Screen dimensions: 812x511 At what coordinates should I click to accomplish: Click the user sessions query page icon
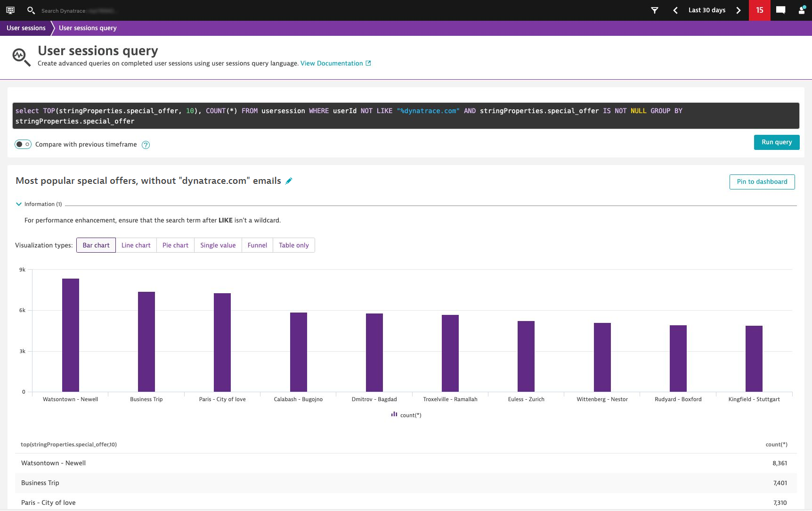pos(21,57)
